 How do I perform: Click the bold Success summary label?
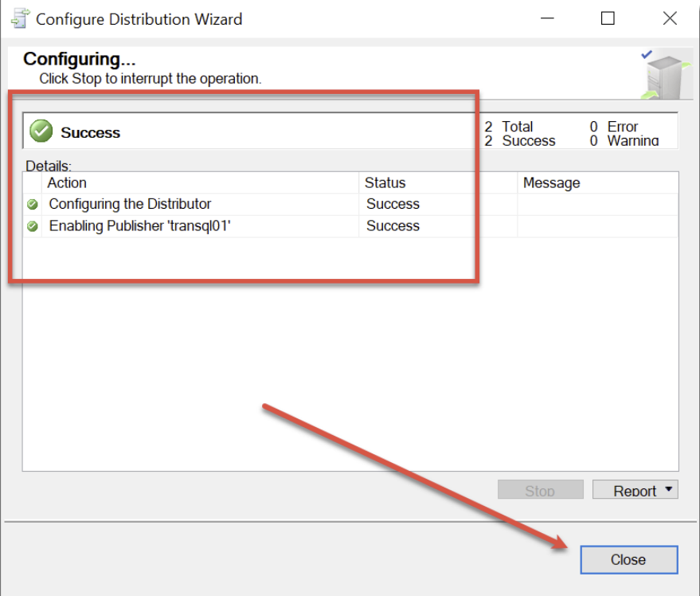coord(90,133)
